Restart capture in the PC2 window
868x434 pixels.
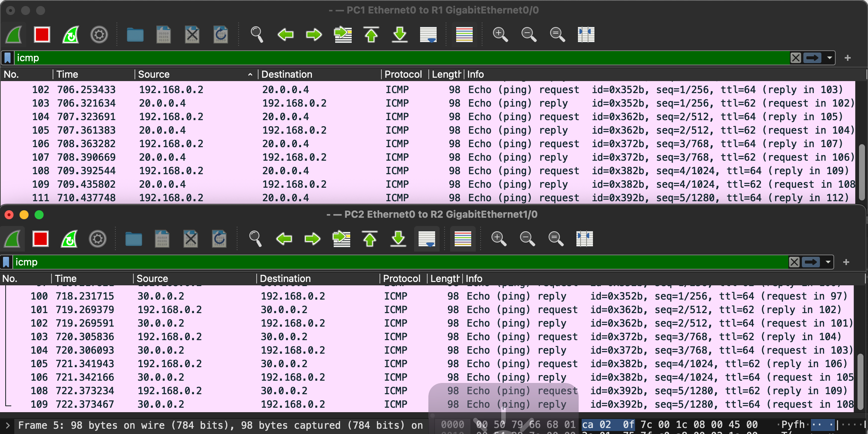click(x=69, y=239)
